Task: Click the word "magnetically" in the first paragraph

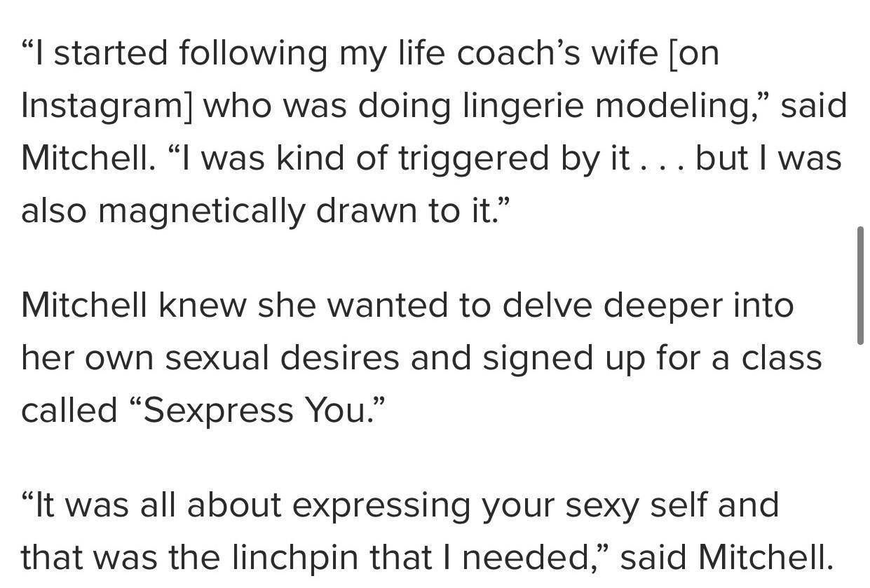Action: coord(202,211)
